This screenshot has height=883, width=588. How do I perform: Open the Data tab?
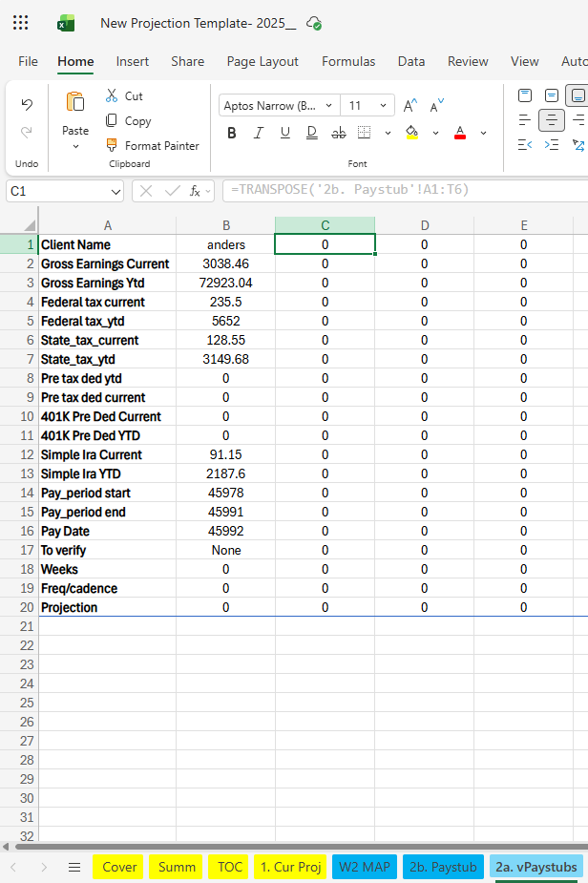tap(411, 61)
